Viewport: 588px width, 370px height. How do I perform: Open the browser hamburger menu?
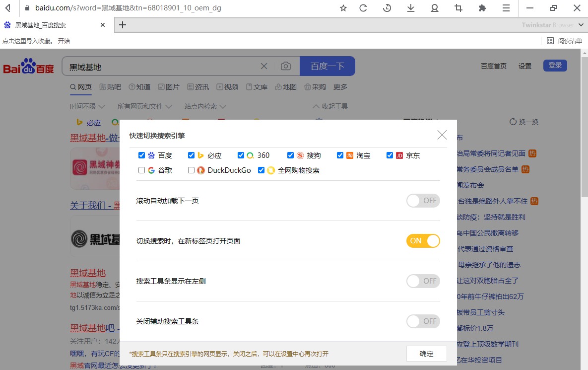click(x=506, y=8)
